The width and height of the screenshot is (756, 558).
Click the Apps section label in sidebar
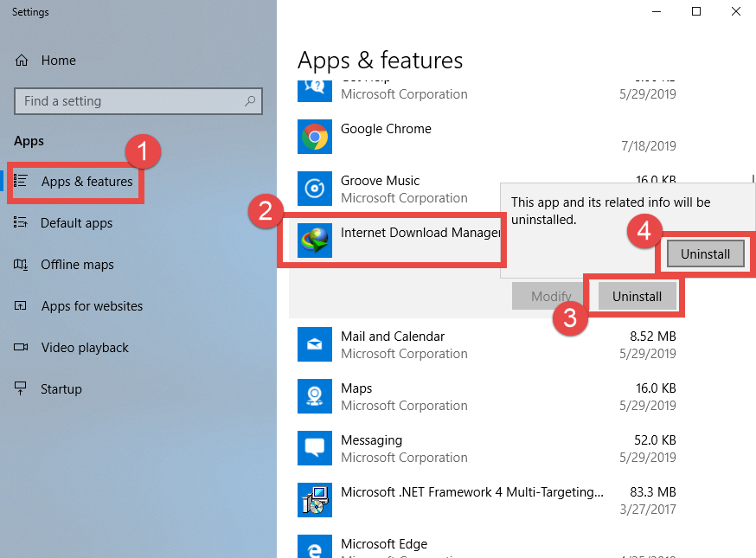click(29, 141)
